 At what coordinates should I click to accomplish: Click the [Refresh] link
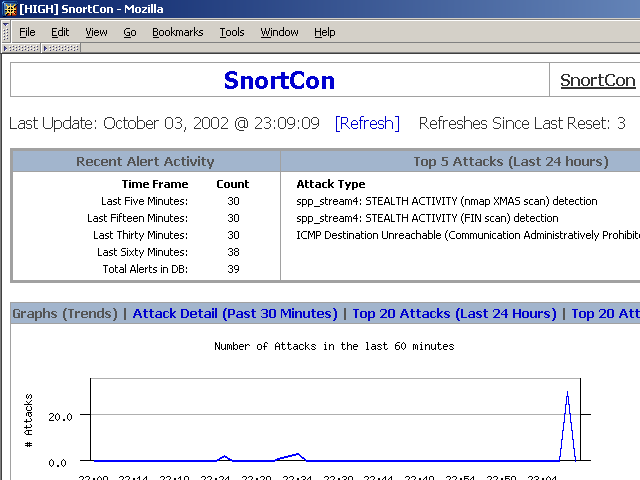pyautogui.click(x=367, y=123)
